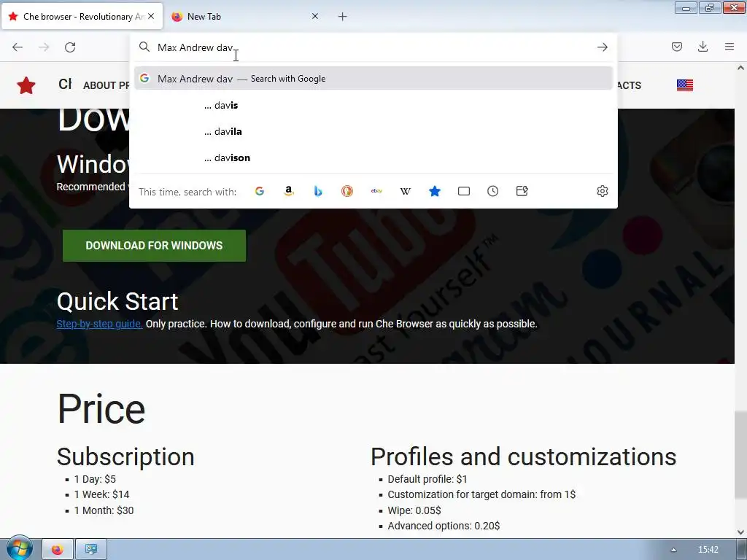747x560 pixels.
Task: Close the Che browser tab
Action: tap(151, 16)
